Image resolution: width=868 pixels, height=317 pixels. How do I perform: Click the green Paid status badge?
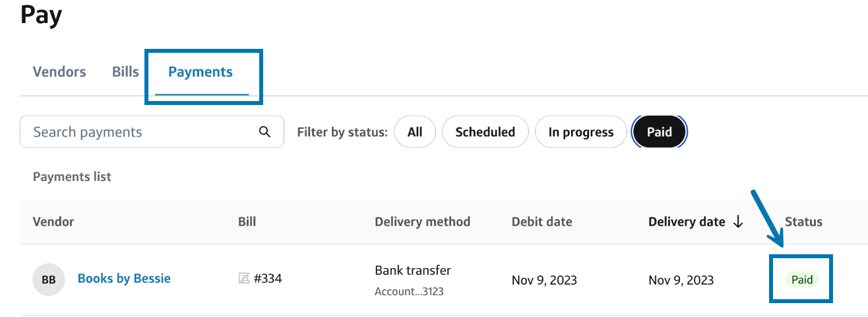point(802,280)
